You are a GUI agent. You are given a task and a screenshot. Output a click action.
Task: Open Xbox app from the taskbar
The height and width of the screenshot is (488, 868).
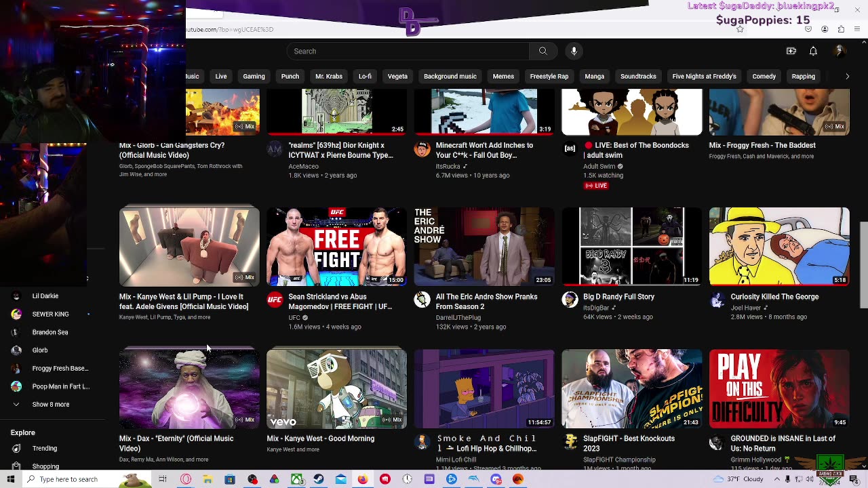(x=297, y=479)
